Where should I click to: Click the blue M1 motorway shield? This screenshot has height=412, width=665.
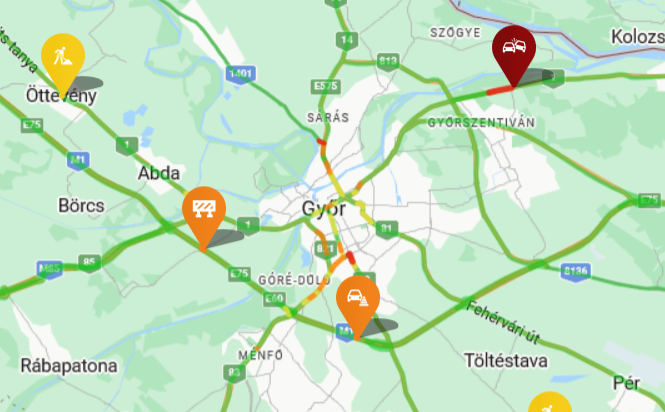(78, 161)
